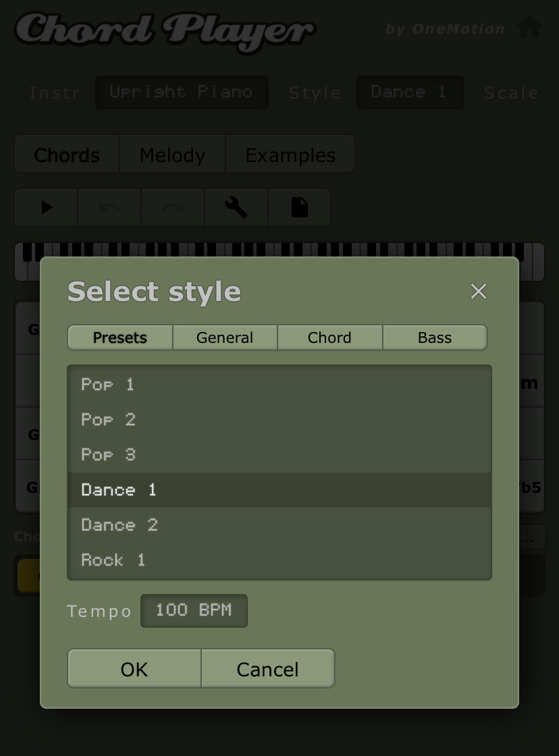The height and width of the screenshot is (756, 559).
Task: Click the undo arrow icon
Action: pos(109,207)
